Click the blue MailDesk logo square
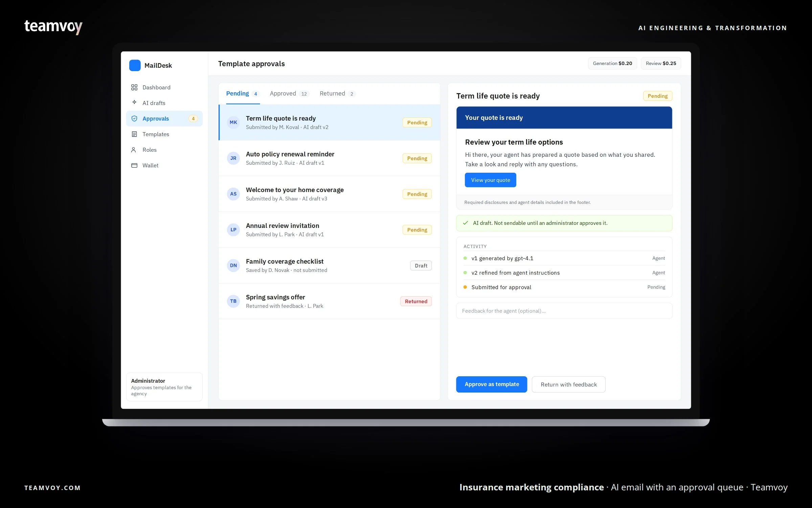The width and height of the screenshot is (812, 508). [x=135, y=65]
